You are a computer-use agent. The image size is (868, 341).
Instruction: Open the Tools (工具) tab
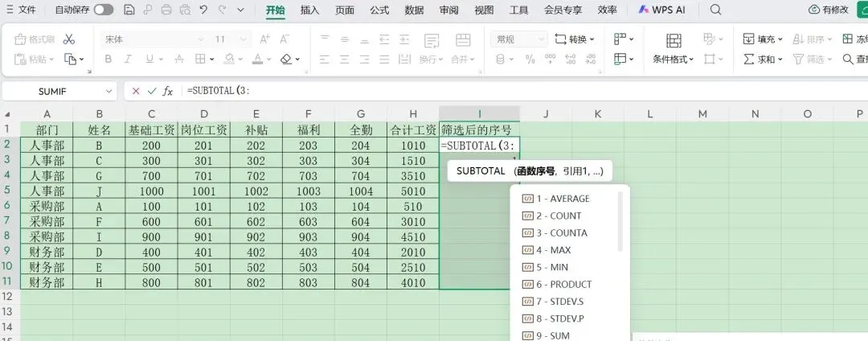point(518,10)
